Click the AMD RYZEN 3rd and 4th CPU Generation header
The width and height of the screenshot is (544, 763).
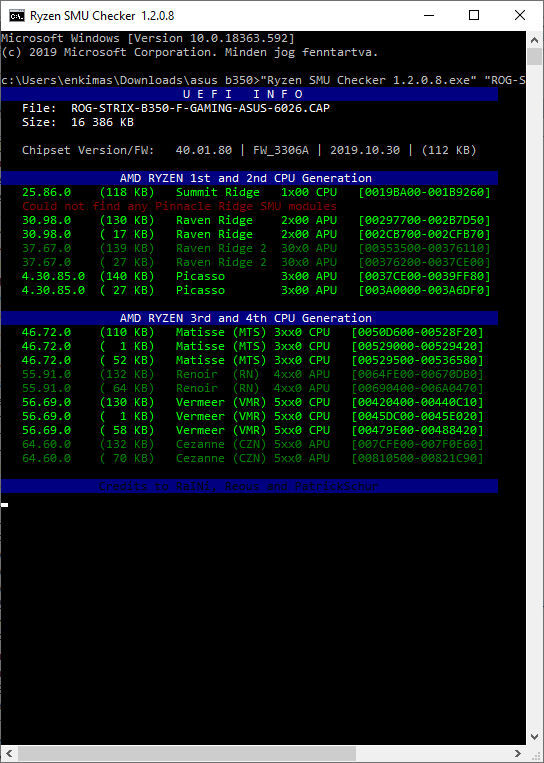[x=249, y=318]
